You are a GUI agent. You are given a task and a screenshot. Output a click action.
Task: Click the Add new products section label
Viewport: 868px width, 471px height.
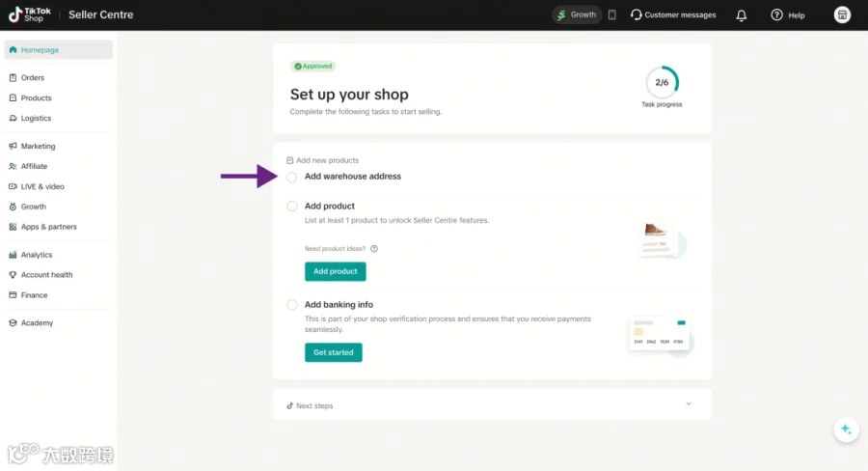tap(327, 160)
